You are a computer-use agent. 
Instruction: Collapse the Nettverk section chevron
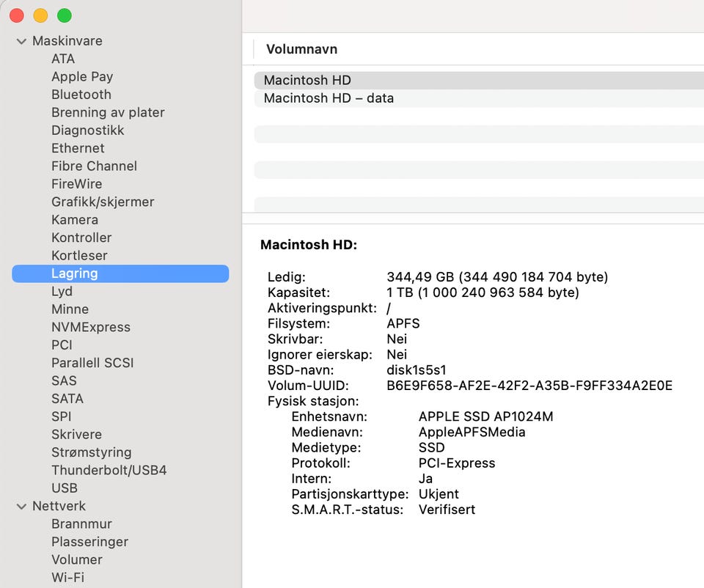coord(21,507)
